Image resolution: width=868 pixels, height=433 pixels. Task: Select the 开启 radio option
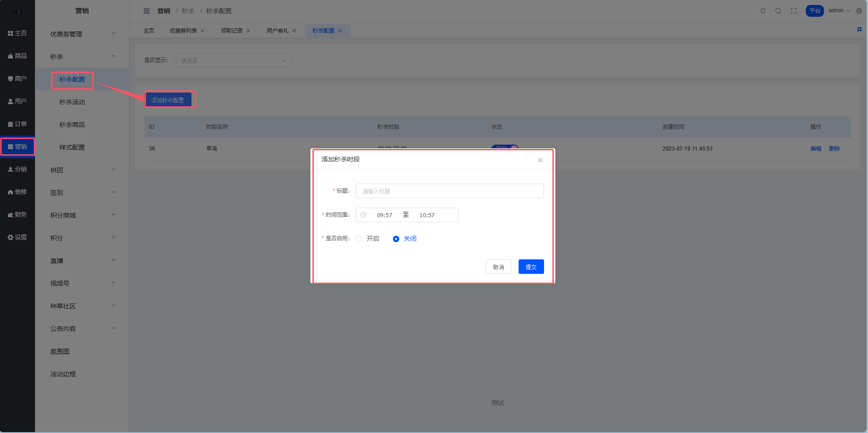pos(359,239)
